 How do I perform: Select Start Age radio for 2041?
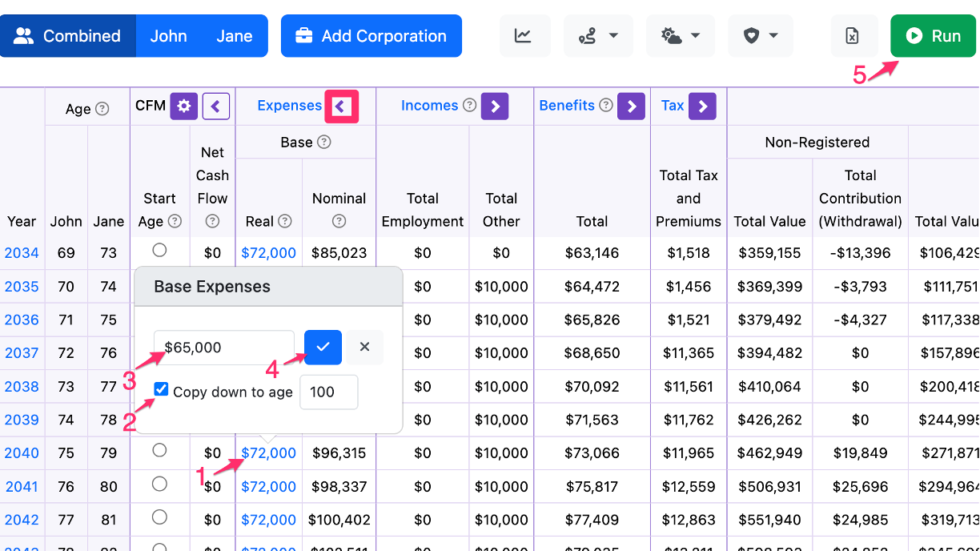click(159, 484)
